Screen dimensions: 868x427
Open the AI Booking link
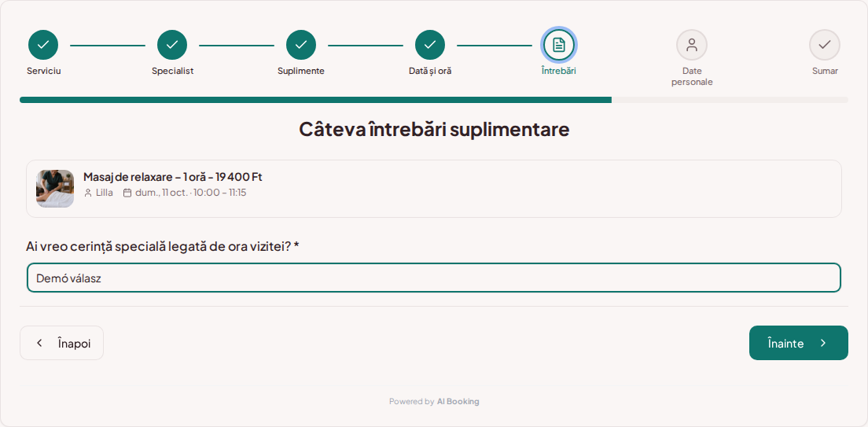coord(458,402)
